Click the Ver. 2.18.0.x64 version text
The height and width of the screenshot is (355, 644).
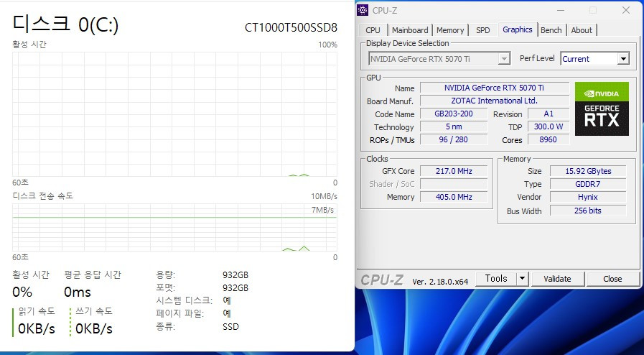440,282
